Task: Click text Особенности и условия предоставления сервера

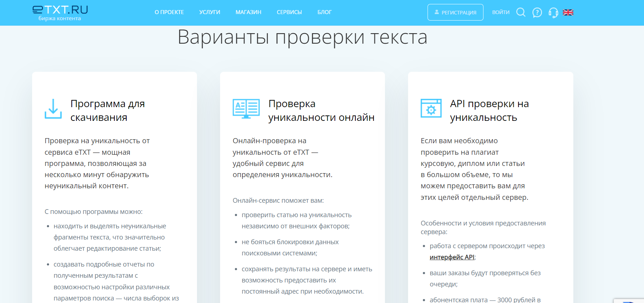Action: point(483,227)
